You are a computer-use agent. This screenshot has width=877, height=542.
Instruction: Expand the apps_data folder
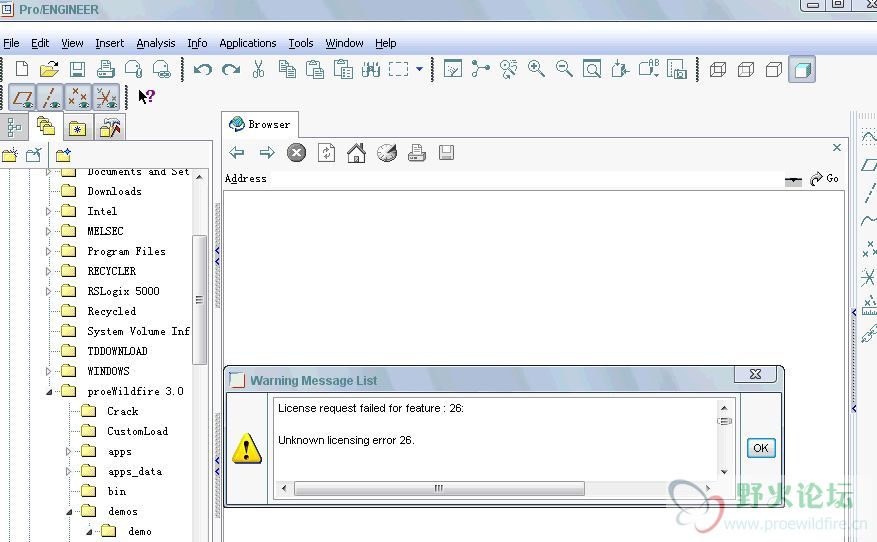pos(68,472)
